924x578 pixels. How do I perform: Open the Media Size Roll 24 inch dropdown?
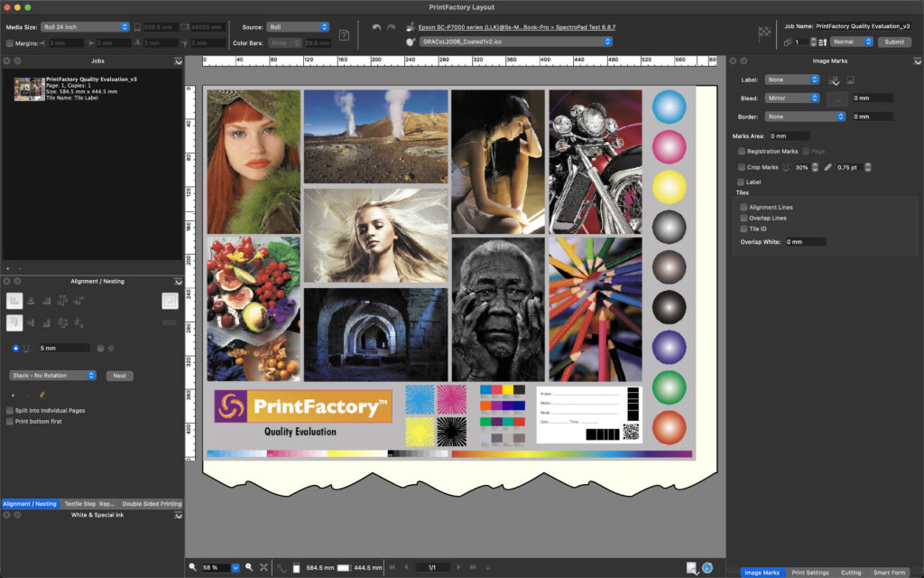click(x=86, y=27)
